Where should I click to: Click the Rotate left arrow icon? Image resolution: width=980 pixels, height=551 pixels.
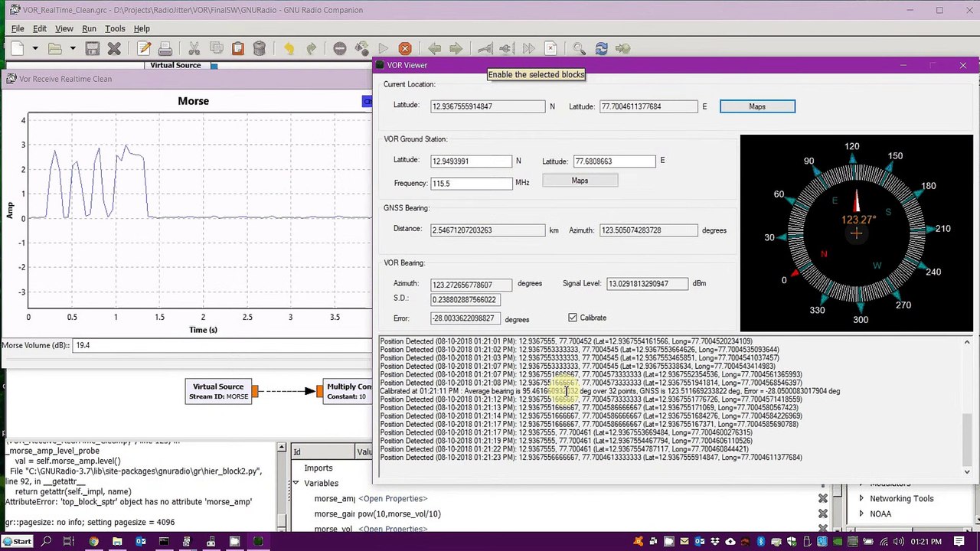[434, 48]
